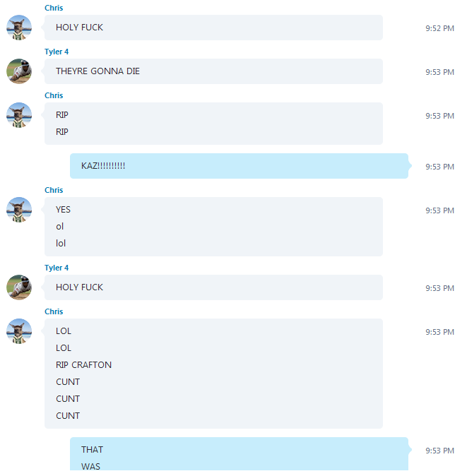Click the "Chris" sender name above "RIP"
The image size is (467, 476).
pyautogui.click(x=54, y=95)
